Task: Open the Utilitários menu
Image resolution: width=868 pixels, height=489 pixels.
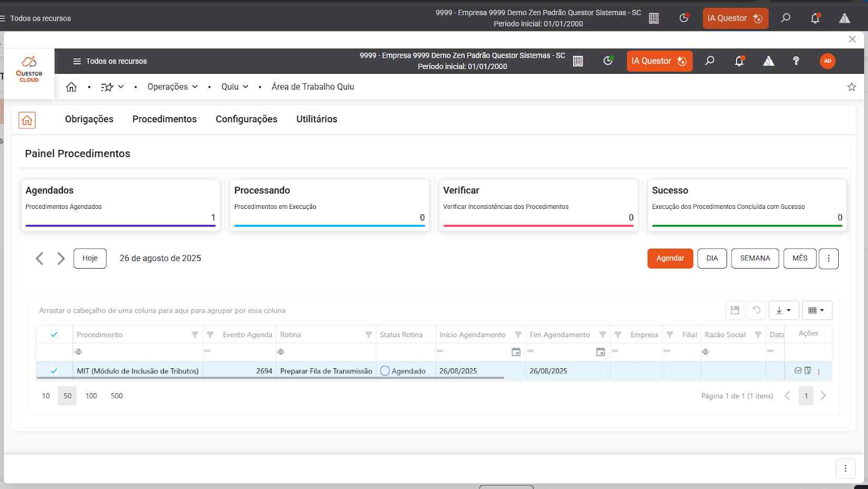Action: (317, 119)
